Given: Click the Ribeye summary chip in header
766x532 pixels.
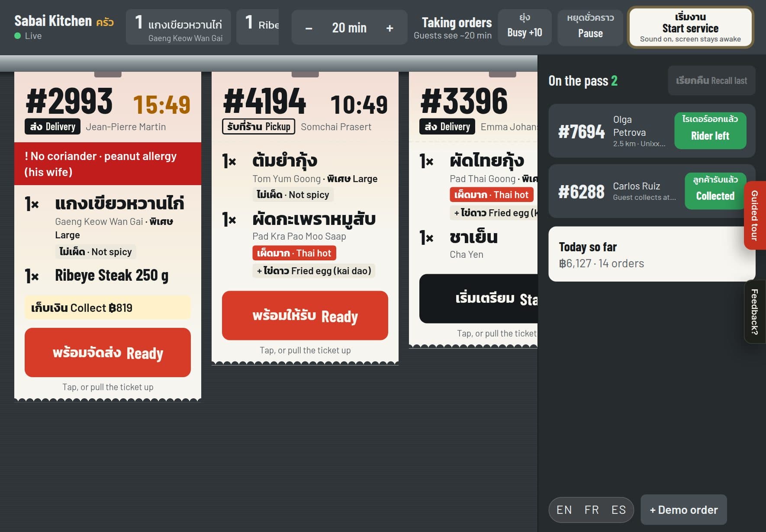Looking at the screenshot, I should click(258, 27).
